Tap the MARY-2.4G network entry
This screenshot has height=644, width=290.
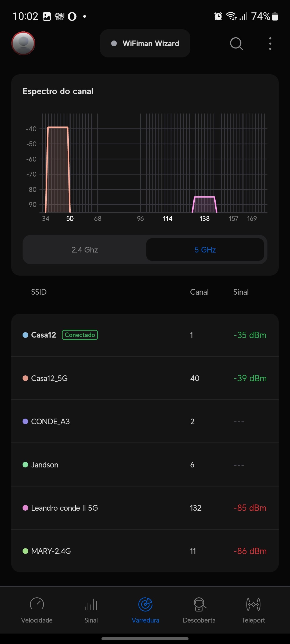click(x=145, y=551)
